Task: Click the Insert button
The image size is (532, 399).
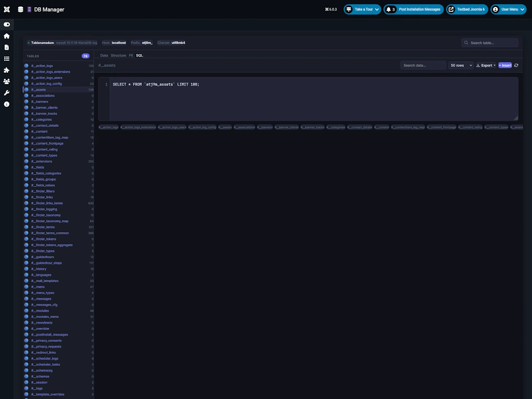Action: tap(505, 65)
